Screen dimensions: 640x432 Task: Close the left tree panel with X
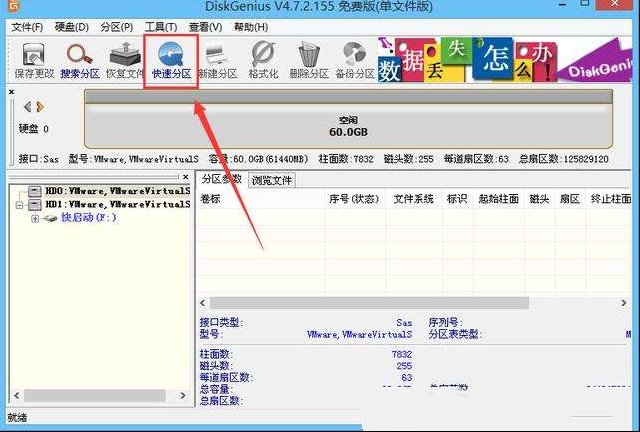tap(186, 177)
